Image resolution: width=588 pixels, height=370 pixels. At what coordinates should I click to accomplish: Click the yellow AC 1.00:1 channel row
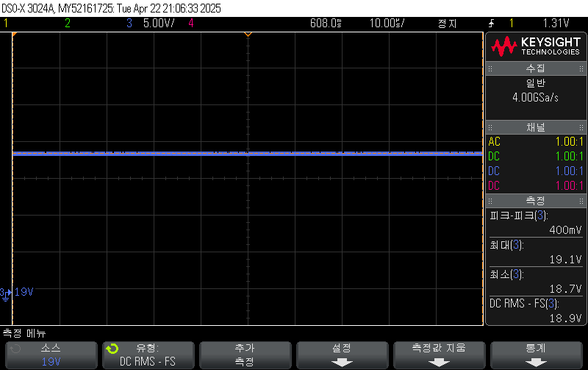tap(536, 142)
